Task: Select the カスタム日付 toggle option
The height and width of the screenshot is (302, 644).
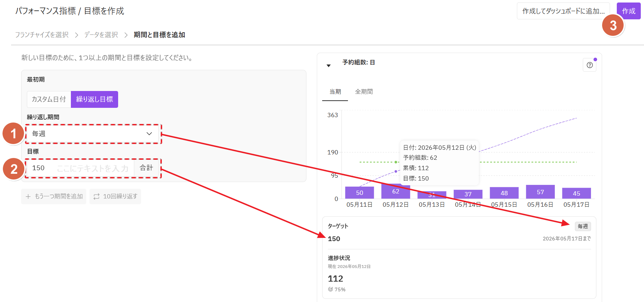Action: click(x=49, y=99)
